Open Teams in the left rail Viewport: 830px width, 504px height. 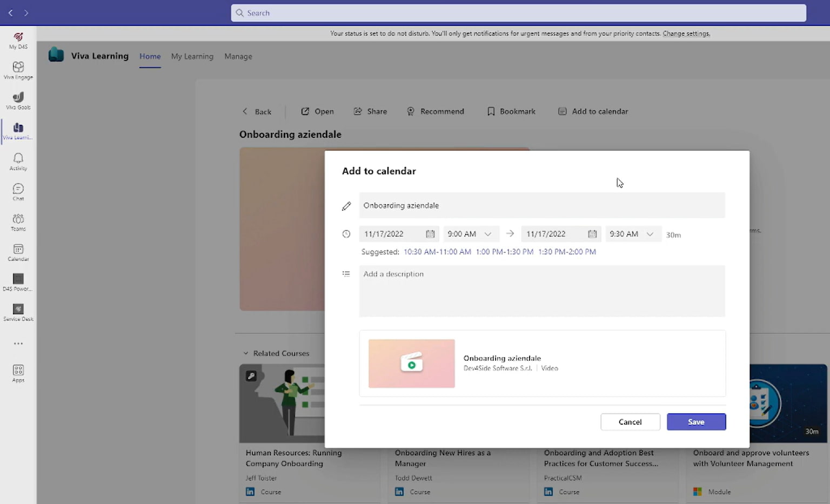click(18, 221)
